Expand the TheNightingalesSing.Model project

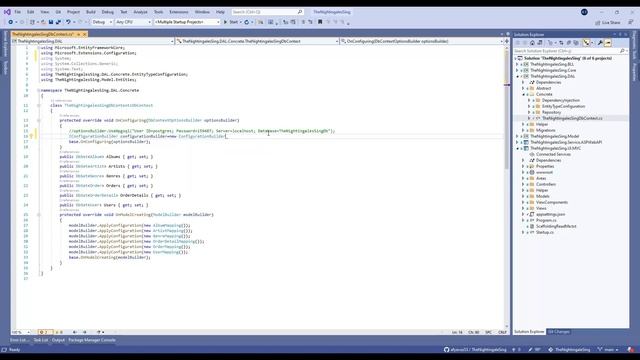point(517,136)
